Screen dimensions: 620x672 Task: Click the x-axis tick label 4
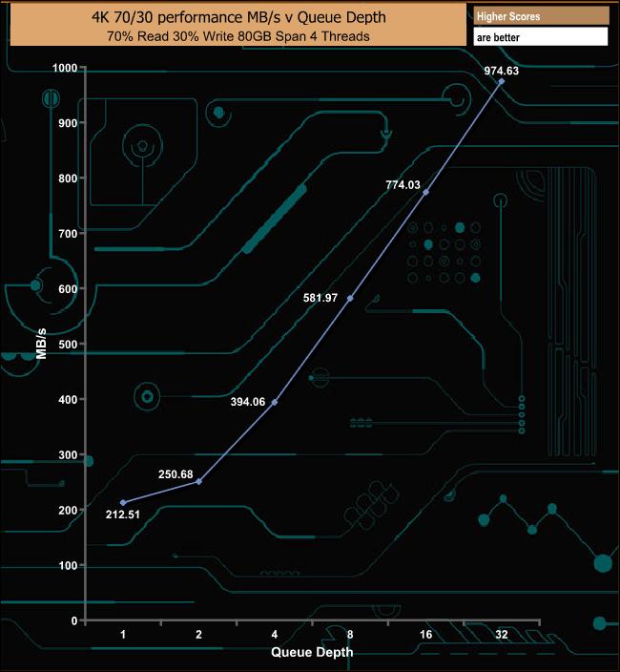point(275,634)
